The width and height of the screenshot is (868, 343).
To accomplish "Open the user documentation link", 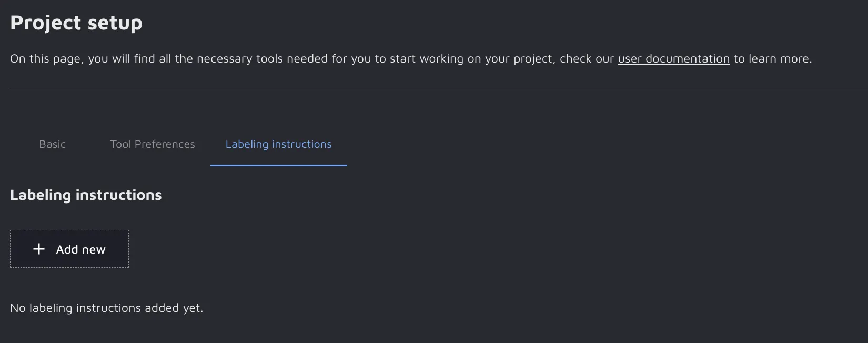I will tap(673, 58).
